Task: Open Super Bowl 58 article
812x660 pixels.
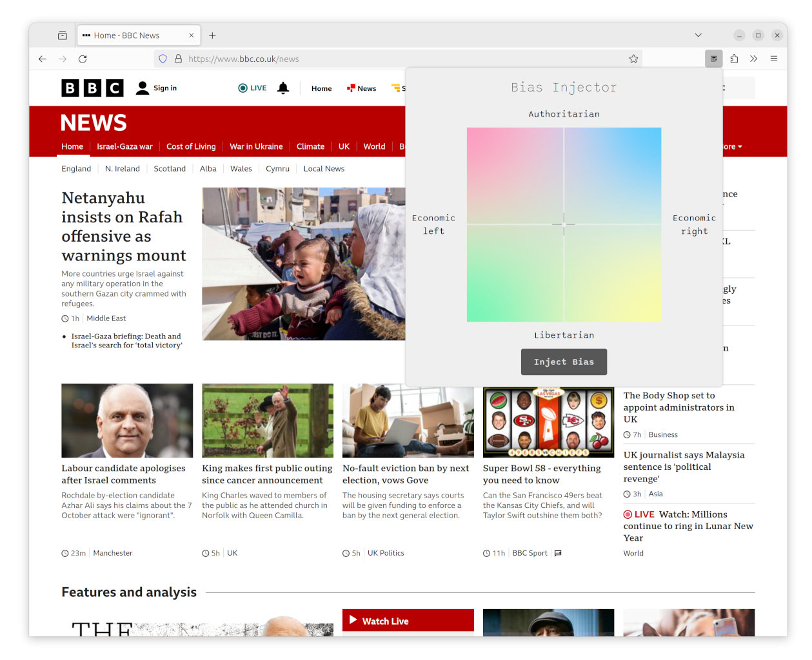Action: pos(542,474)
